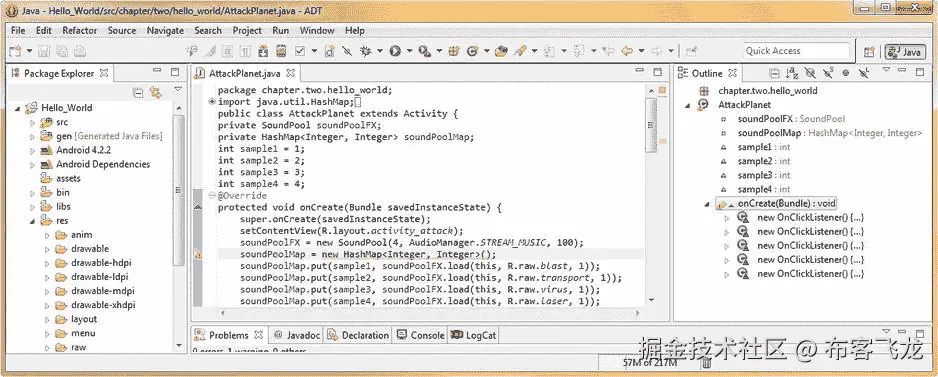Screen dimensions: 938x377
Task: Open the Window menu
Action: (x=316, y=31)
